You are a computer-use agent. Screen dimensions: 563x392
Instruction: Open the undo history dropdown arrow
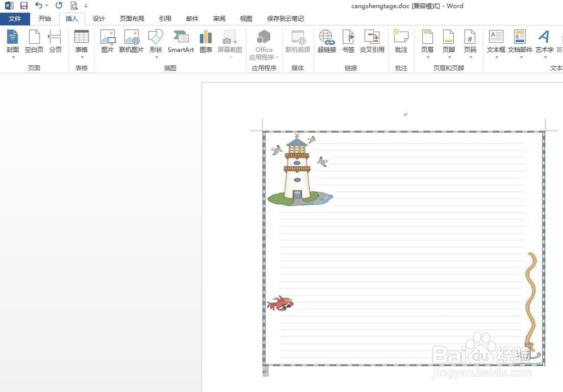click(47, 6)
